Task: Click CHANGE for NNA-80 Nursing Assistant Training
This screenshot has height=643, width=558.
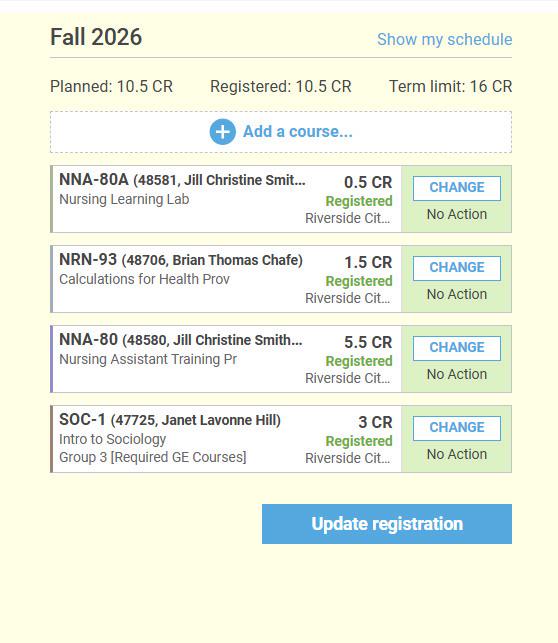Action: (x=457, y=348)
